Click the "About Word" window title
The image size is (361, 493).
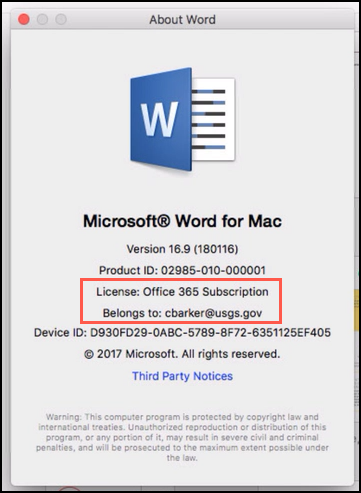(182, 20)
